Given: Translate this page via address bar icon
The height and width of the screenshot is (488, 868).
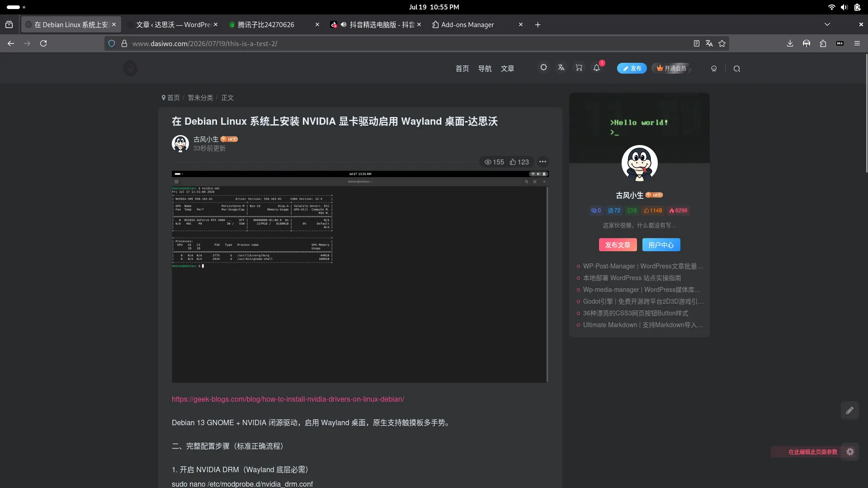Looking at the screenshot, I should [709, 43].
